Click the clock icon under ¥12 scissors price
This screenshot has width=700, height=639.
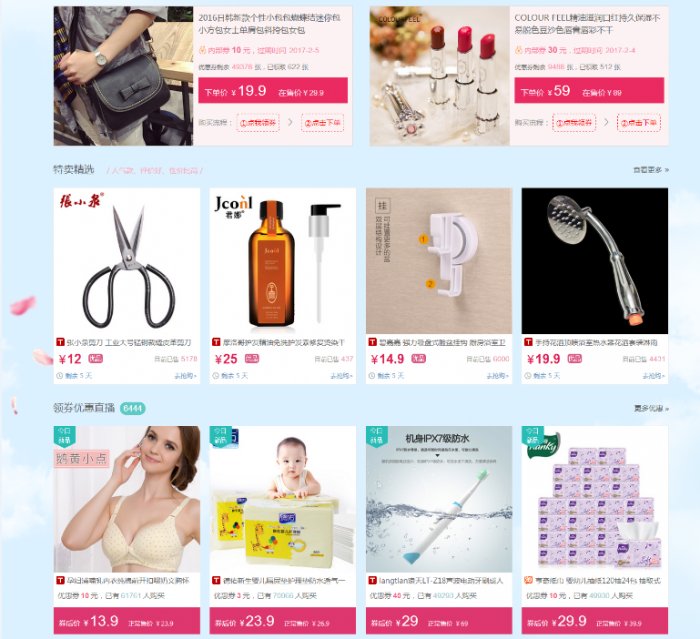coord(59,376)
